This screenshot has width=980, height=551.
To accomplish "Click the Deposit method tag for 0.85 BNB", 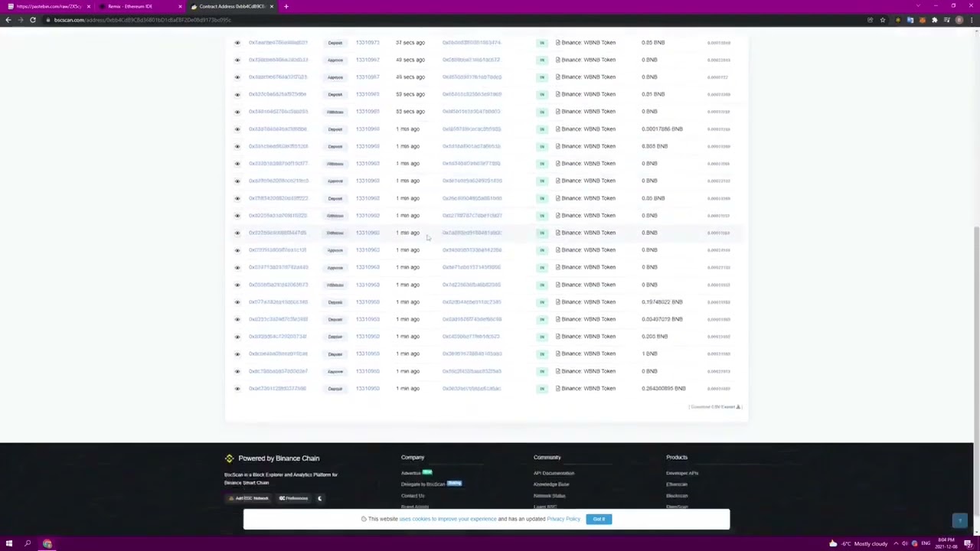I will (x=335, y=43).
